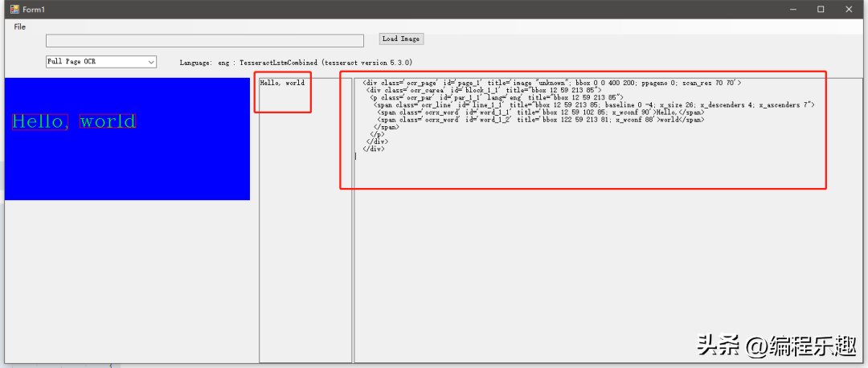Viewport: 868px width, 368px height.
Task: Open the File menu
Action: click(20, 27)
